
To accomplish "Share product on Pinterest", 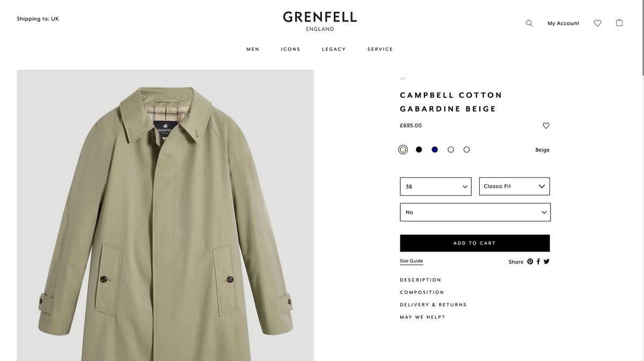I will pyautogui.click(x=530, y=261).
